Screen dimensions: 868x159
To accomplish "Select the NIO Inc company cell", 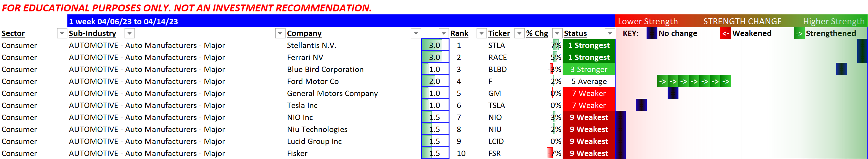I will [300, 117].
